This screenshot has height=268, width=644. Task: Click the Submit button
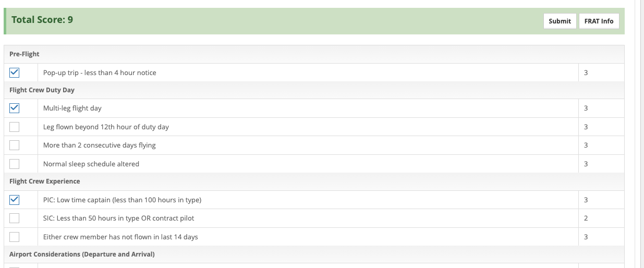[560, 21]
